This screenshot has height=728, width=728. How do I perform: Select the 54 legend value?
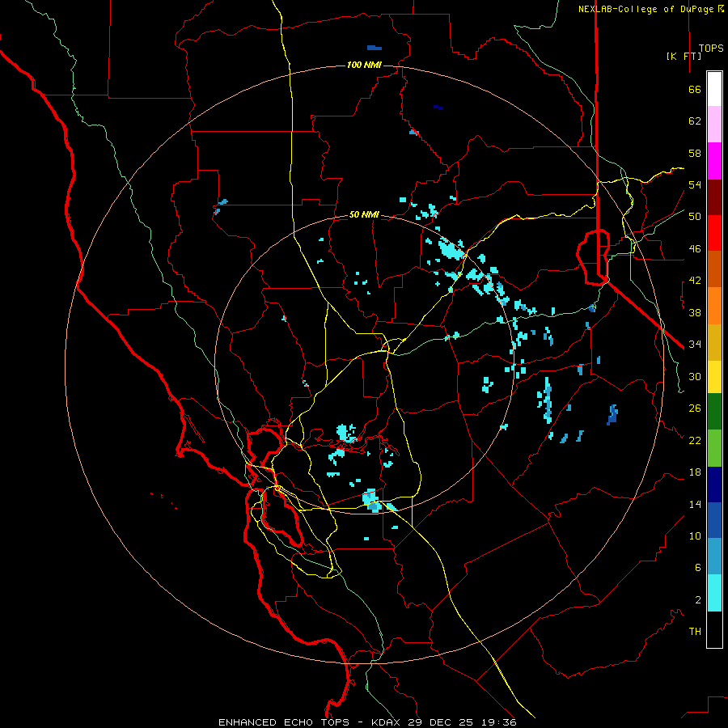695,184
